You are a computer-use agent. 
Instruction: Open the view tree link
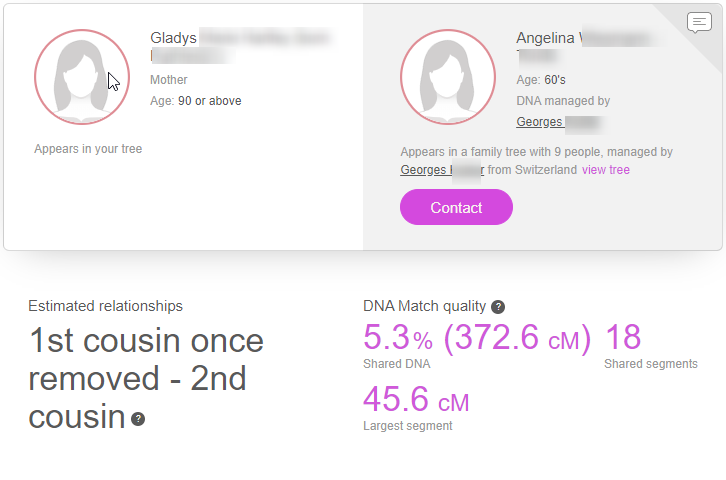(606, 170)
